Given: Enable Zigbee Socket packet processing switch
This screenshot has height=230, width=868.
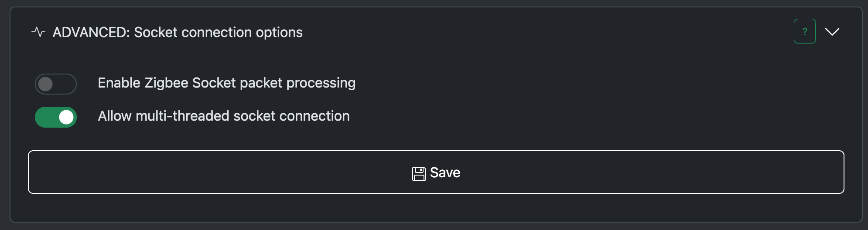Looking at the screenshot, I should (56, 84).
